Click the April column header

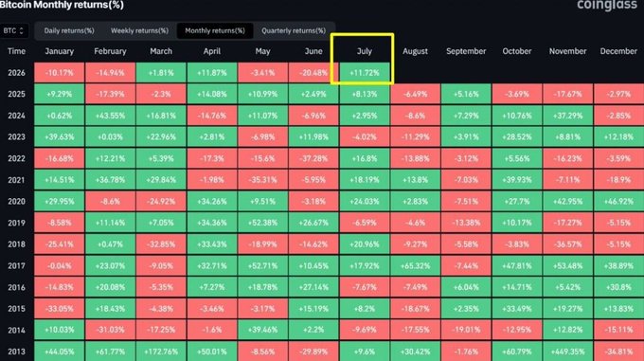point(212,51)
